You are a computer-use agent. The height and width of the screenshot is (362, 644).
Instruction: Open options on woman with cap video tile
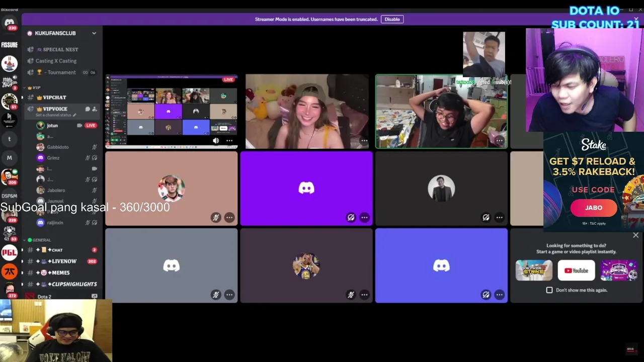pyautogui.click(x=364, y=141)
